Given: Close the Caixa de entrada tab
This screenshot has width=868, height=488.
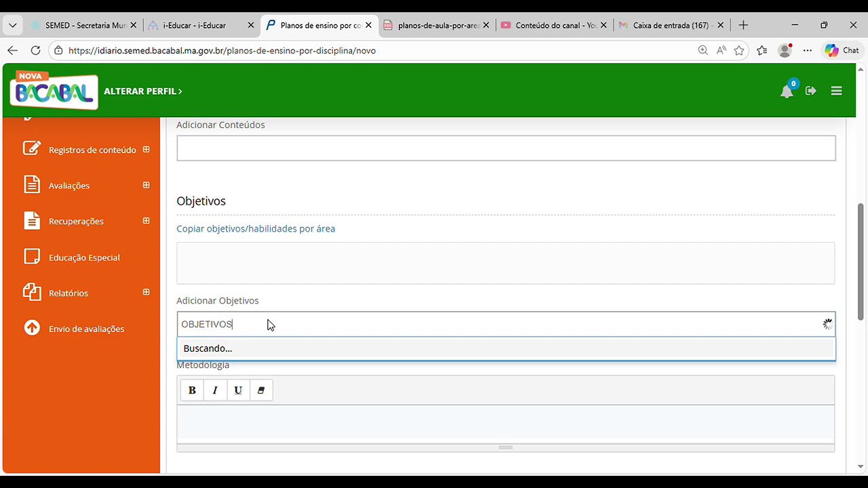Looking at the screenshot, I should tap(720, 25).
